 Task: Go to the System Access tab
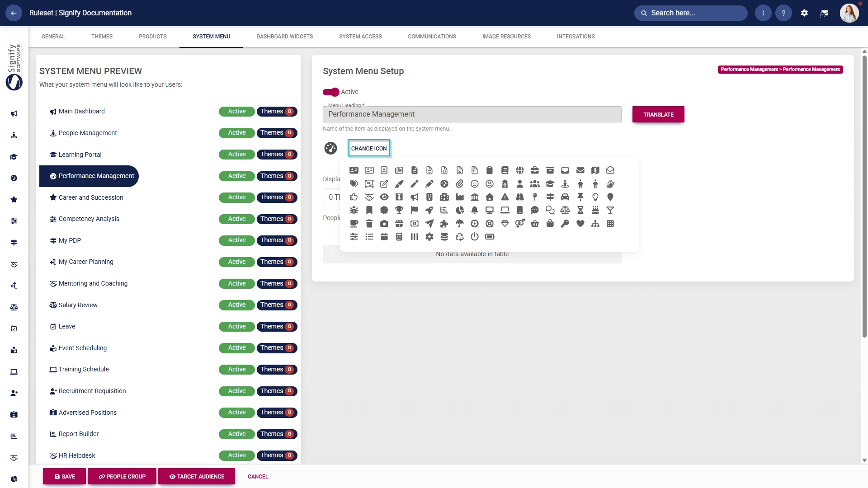click(x=360, y=37)
